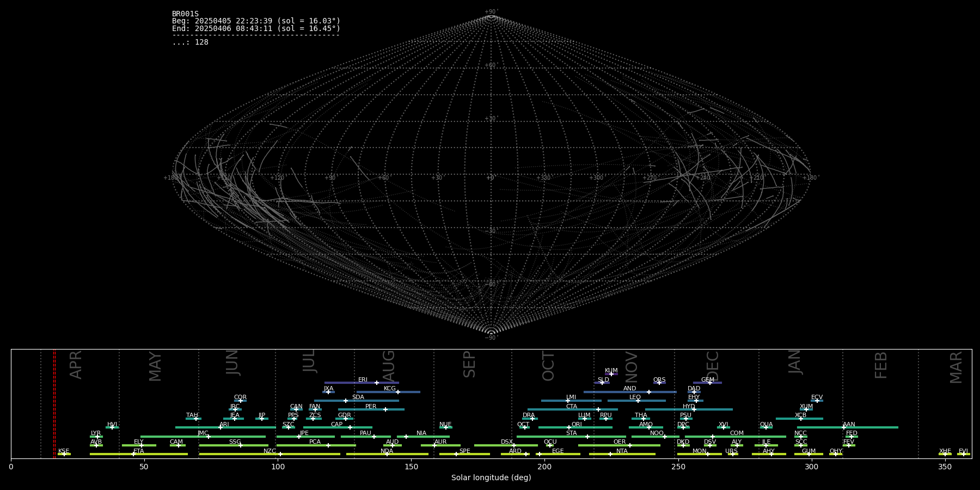Select the ETA shower label
Screen dimensions: 980x490
pyautogui.click(x=139, y=451)
